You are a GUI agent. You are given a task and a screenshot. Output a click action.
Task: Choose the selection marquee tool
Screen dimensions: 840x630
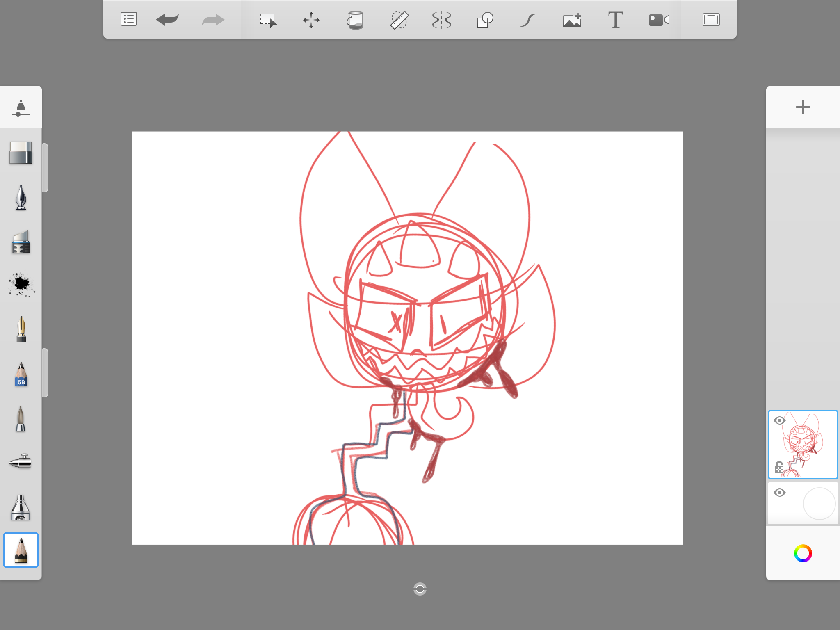coord(268,20)
